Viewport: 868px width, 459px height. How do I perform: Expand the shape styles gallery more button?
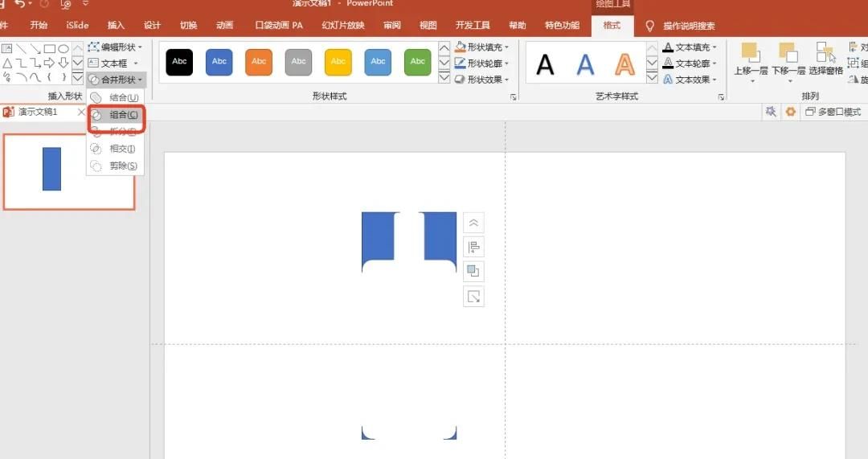coord(444,77)
